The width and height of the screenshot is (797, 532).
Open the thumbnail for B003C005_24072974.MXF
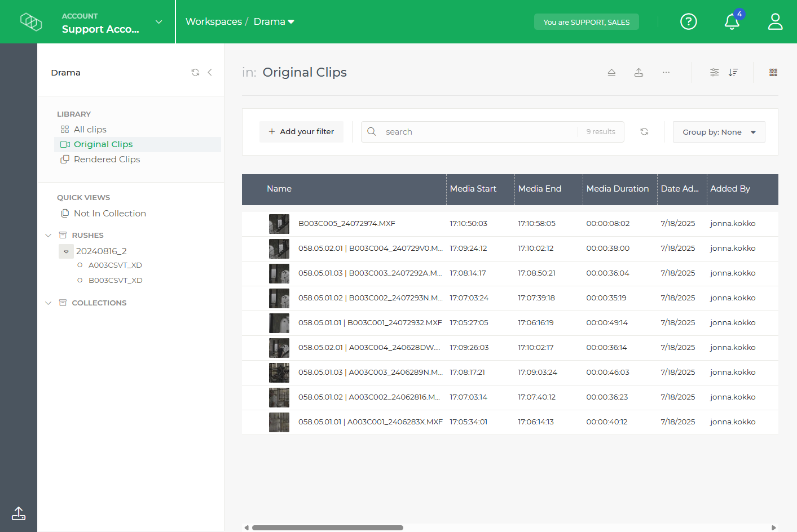click(279, 223)
